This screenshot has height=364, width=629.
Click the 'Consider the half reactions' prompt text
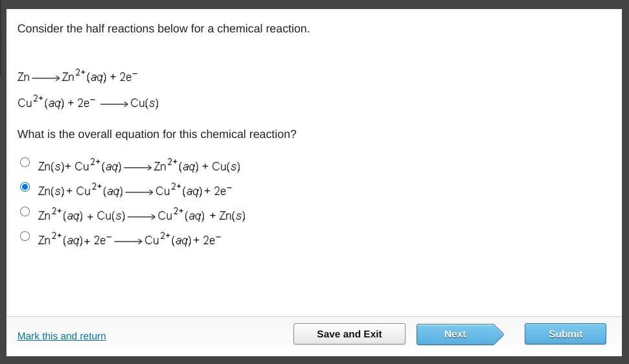pyautogui.click(x=163, y=28)
